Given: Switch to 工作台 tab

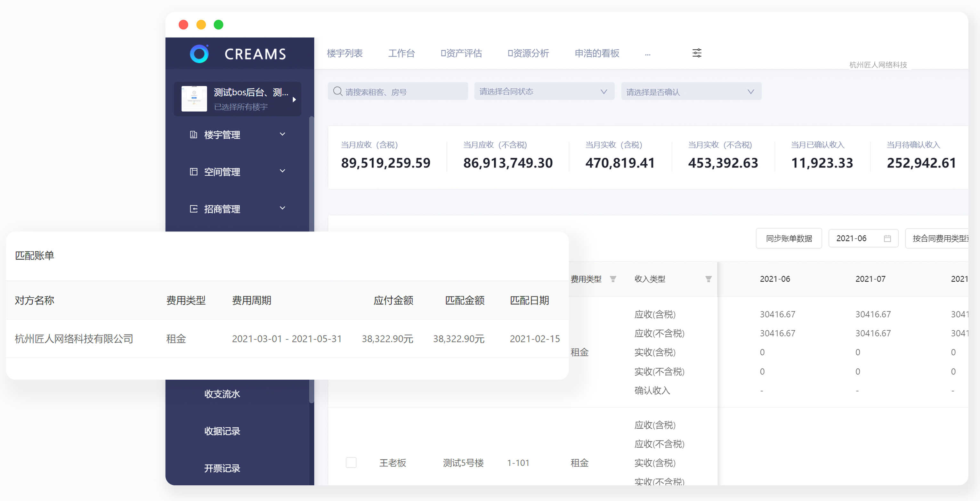Looking at the screenshot, I should point(401,53).
